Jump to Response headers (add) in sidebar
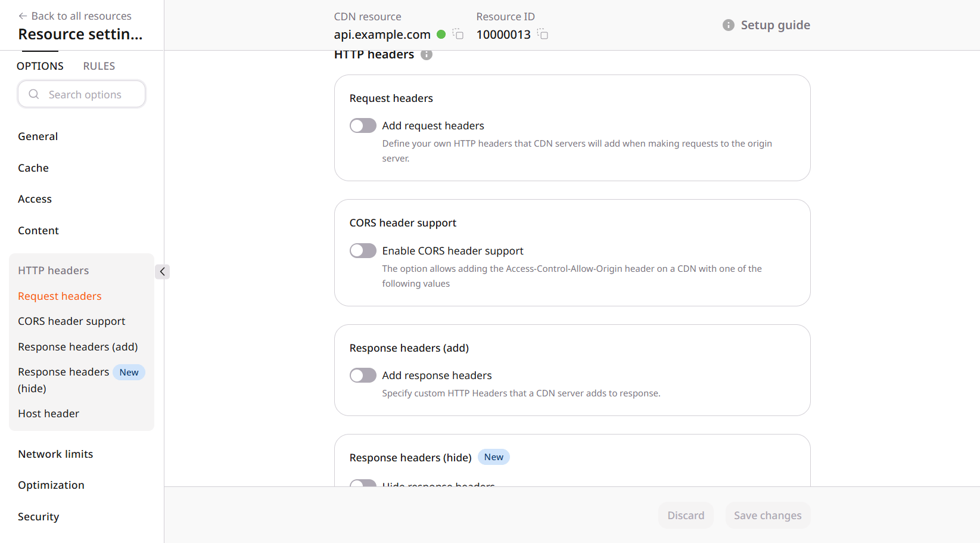980x543 pixels. click(x=78, y=347)
